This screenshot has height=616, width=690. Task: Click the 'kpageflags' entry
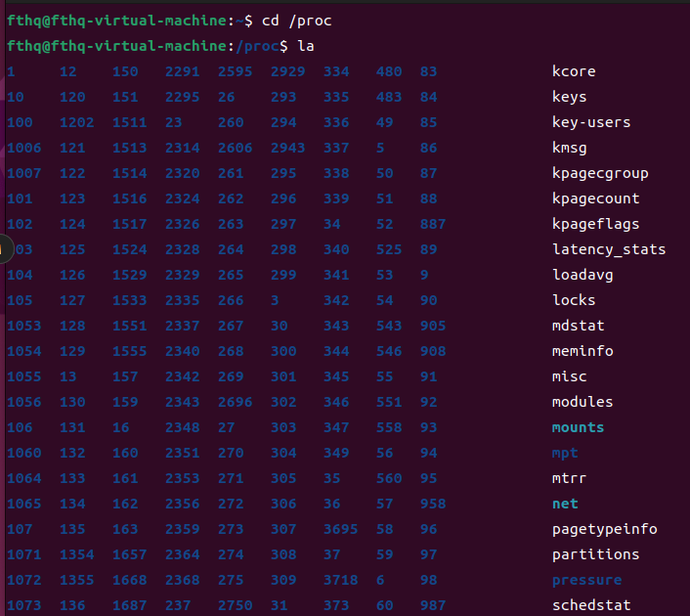[x=596, y=224]
